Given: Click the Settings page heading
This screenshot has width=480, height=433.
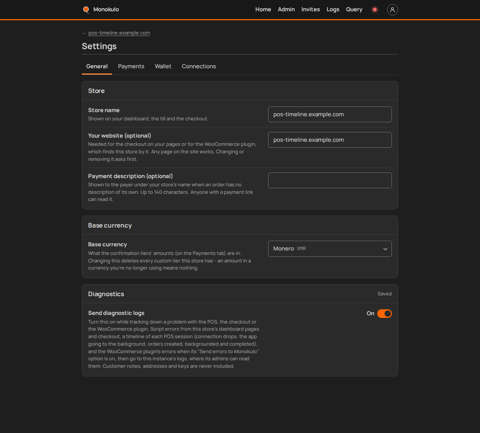Looking at the screenshot, I should tap(99, 46).
